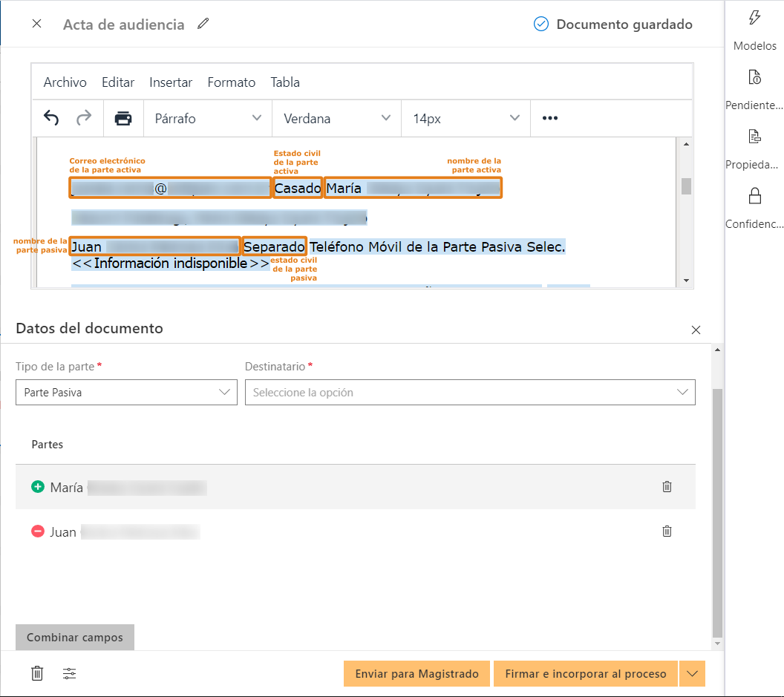Select the María row in Partes
This screenshot has width=784, height=697.
(356, 486)
